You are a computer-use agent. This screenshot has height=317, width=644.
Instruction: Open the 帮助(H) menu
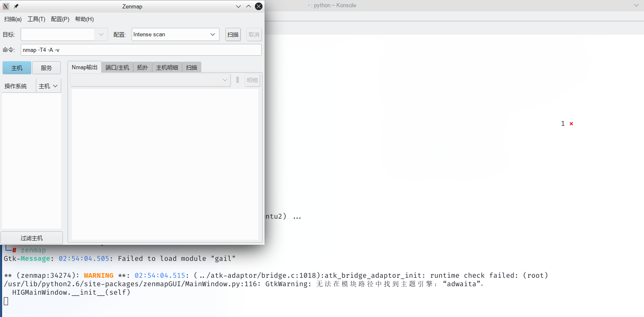(x=84, y=19)
